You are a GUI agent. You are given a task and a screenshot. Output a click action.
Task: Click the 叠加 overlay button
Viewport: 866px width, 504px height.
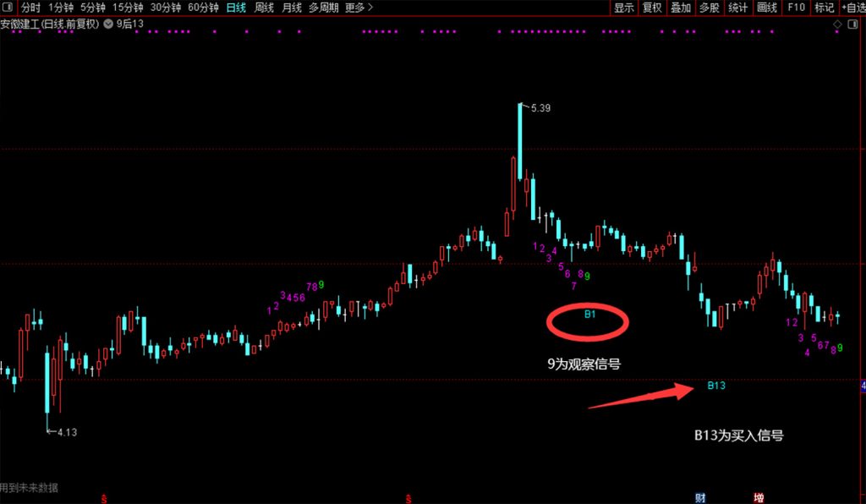[681, 8]
